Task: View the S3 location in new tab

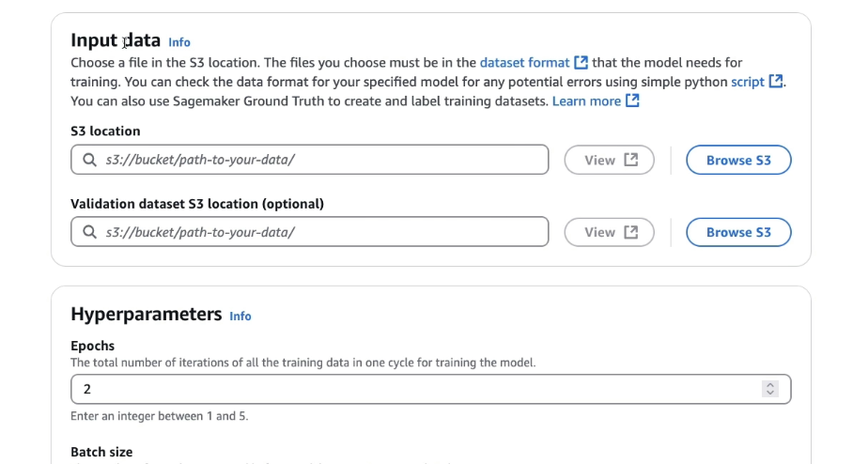Action: point(609,160)
